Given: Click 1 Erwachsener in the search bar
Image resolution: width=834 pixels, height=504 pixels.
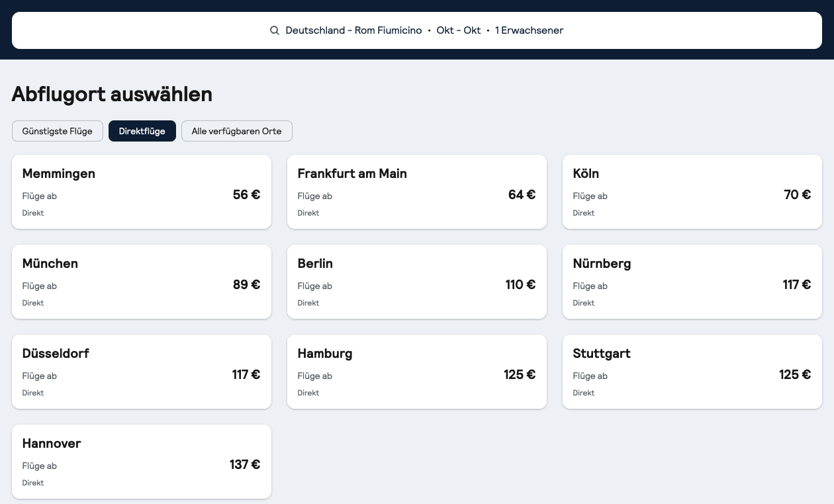Looking at the screenshot, I should click(x=530, y=30).
